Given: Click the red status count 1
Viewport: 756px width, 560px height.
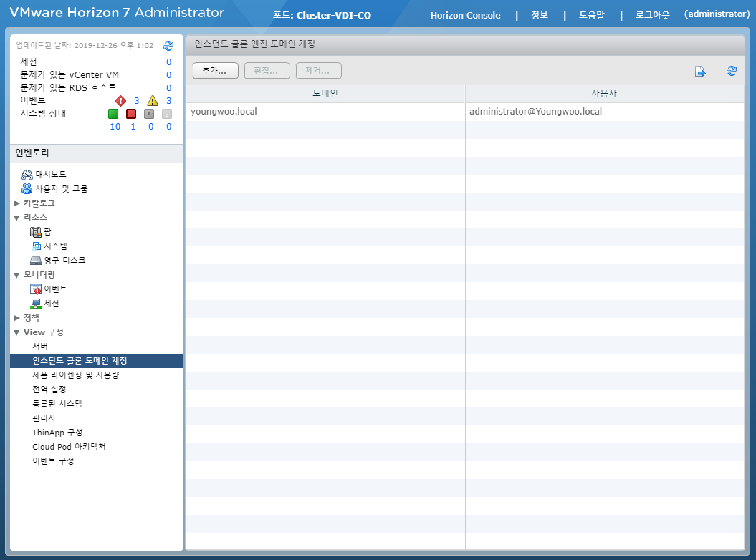Looking at the screenshot, I should pos(133,127).
